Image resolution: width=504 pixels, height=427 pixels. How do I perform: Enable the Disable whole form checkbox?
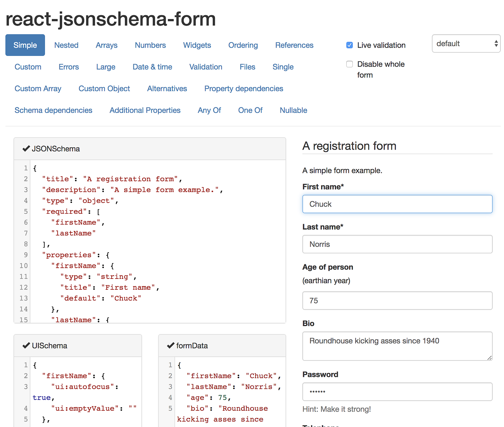349,64
